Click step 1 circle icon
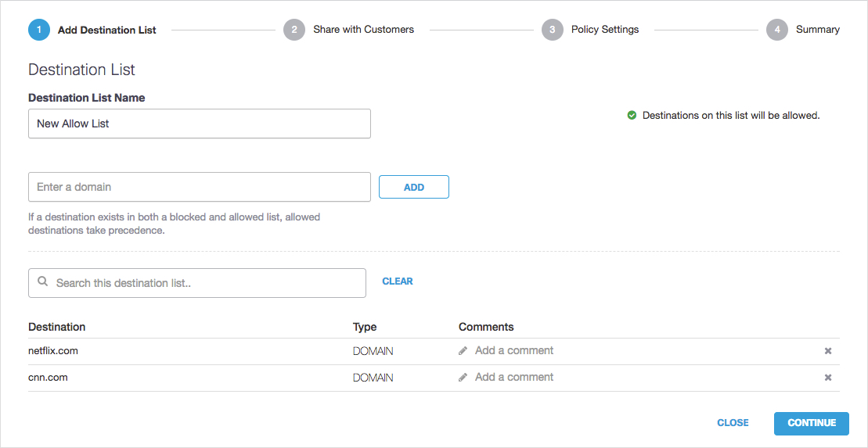The width and height of the screenshot is (868, 448). [x=39, y=30]
